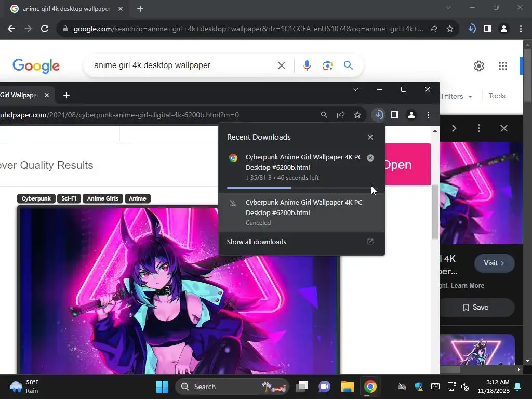532x399 pixels.
Task: Open new tab in Google window
Action: click(140, 9)
